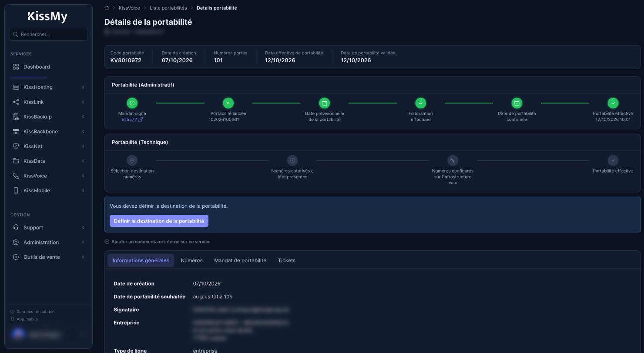Click Ajouter un commentaire interne link
This screenshot has width=644, height=353.
click(x=158, y=242)
